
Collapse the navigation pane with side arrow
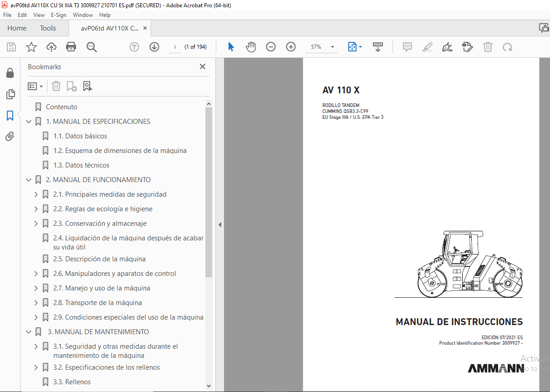(x=220, y=224)
